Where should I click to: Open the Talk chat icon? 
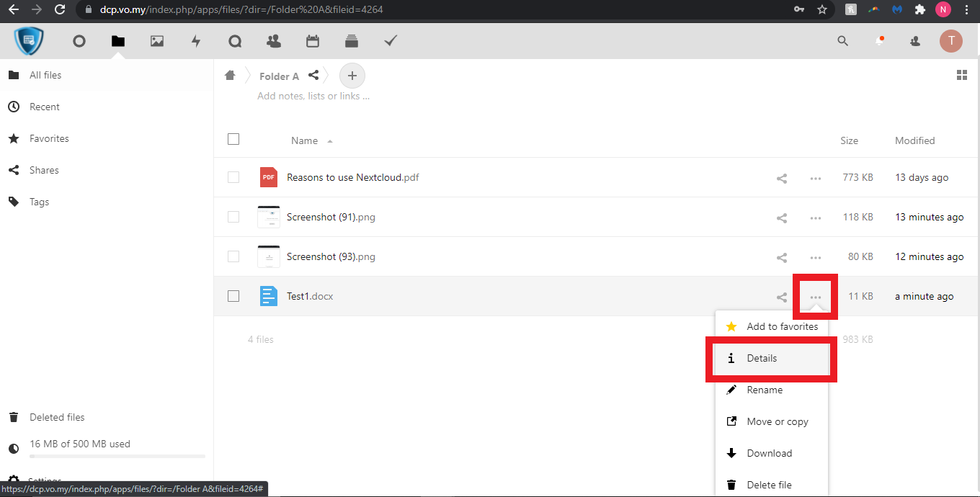(235, 41)
